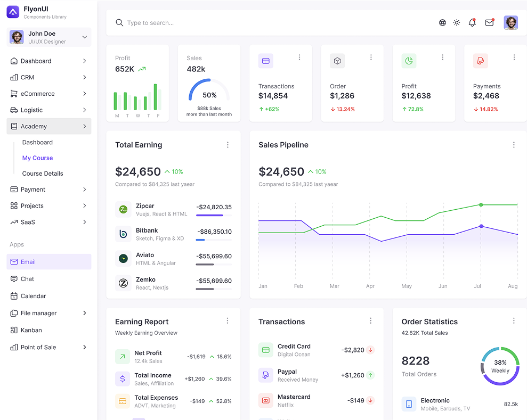The height and width of the screenshot is (420, 527).
Task: Collapse the Academy sidebar menu
Action: point(48,126)
